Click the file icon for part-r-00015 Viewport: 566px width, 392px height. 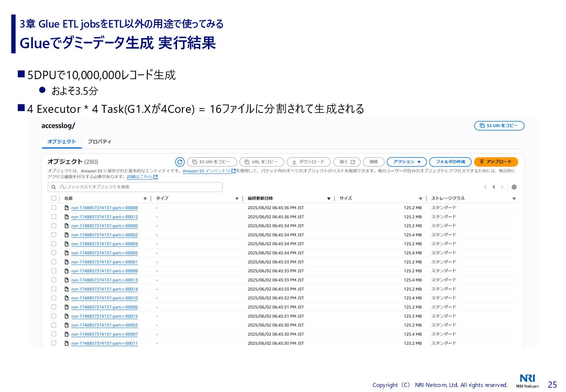coord(66,316)
